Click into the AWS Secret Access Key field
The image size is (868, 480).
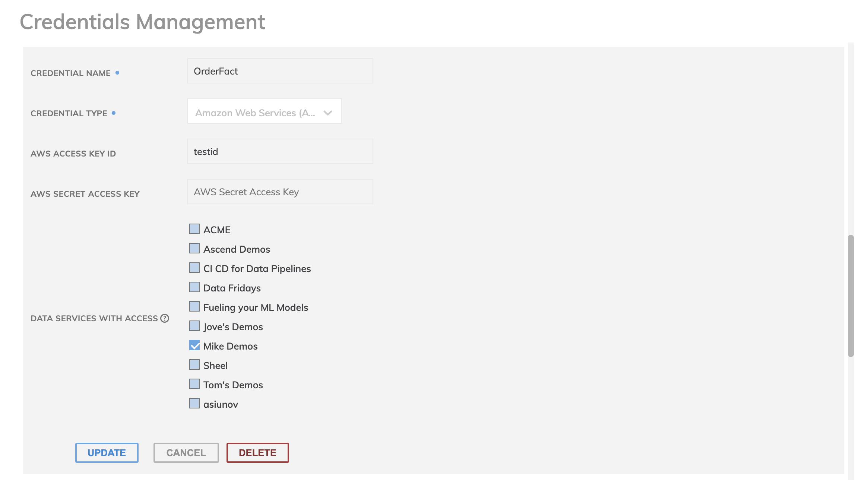coord(280,192)
